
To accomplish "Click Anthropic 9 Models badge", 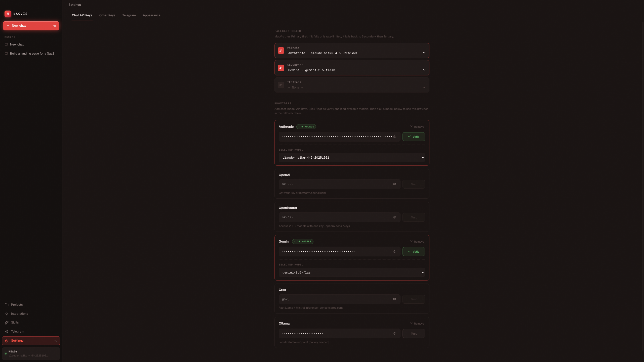I will pyautogui.click(x=306, y=127).
